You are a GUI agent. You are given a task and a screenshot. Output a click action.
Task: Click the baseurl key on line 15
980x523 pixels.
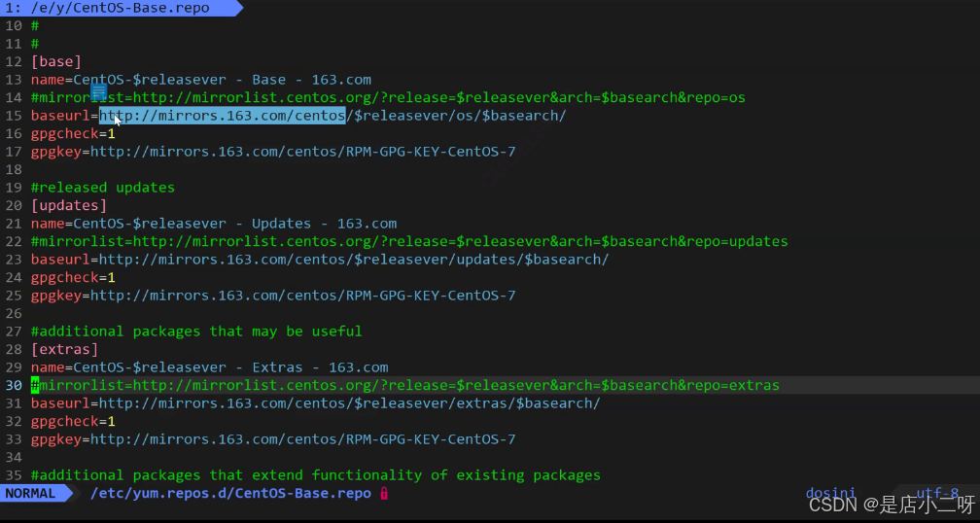pos(60,116)
